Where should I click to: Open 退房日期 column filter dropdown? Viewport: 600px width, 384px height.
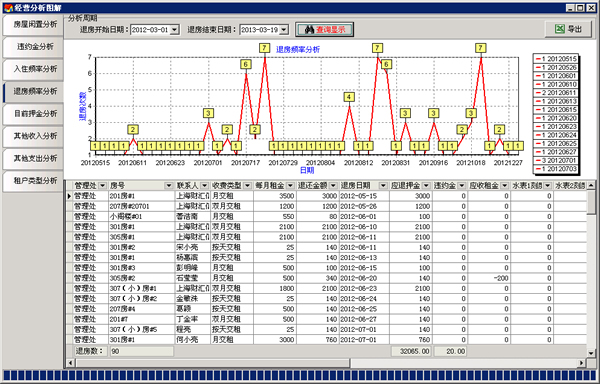383,185
